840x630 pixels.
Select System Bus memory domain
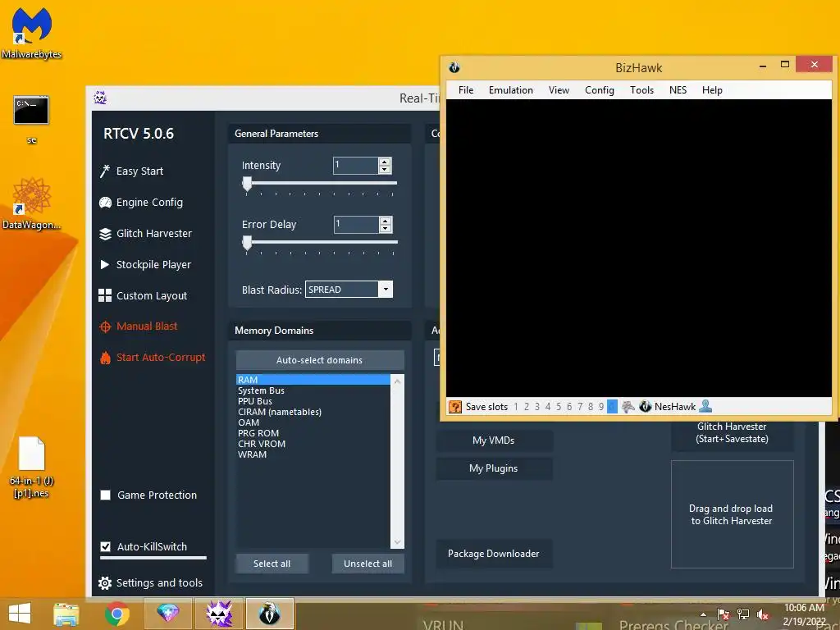(x=313, y=390)
